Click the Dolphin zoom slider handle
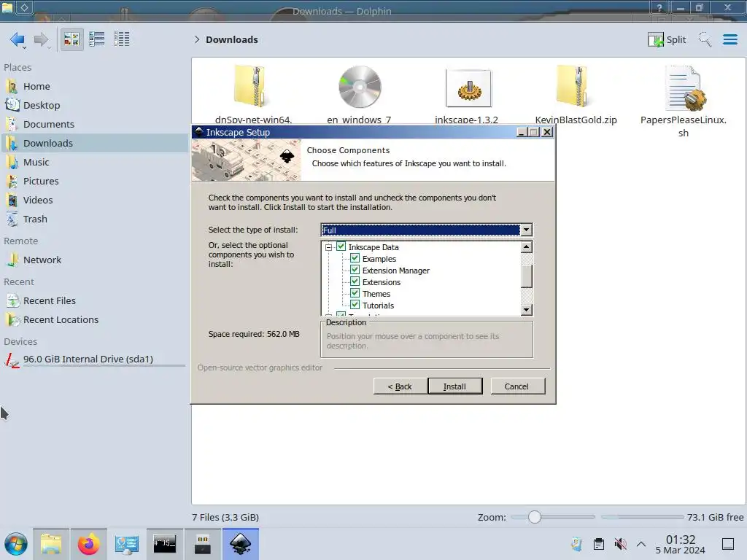 pos(535,517)
